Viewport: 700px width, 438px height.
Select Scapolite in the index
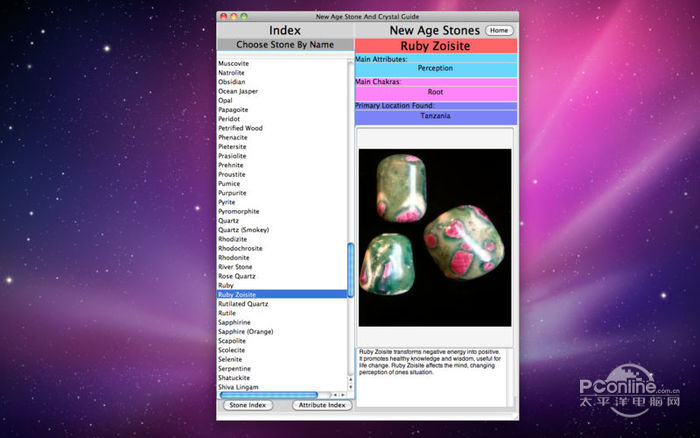[232, 341]
